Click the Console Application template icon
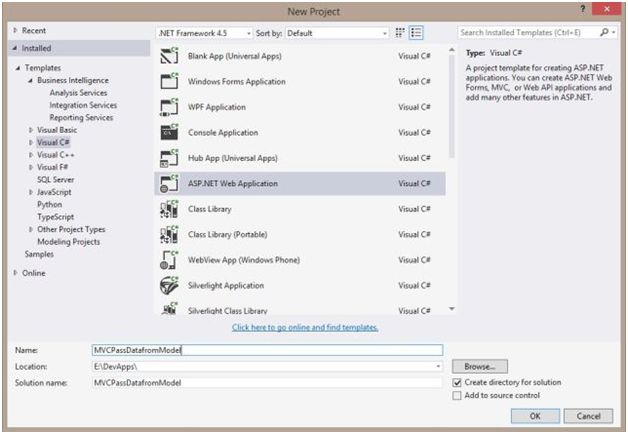The height and width of the screenshot is (434, 628). click(x=169, y=133)
